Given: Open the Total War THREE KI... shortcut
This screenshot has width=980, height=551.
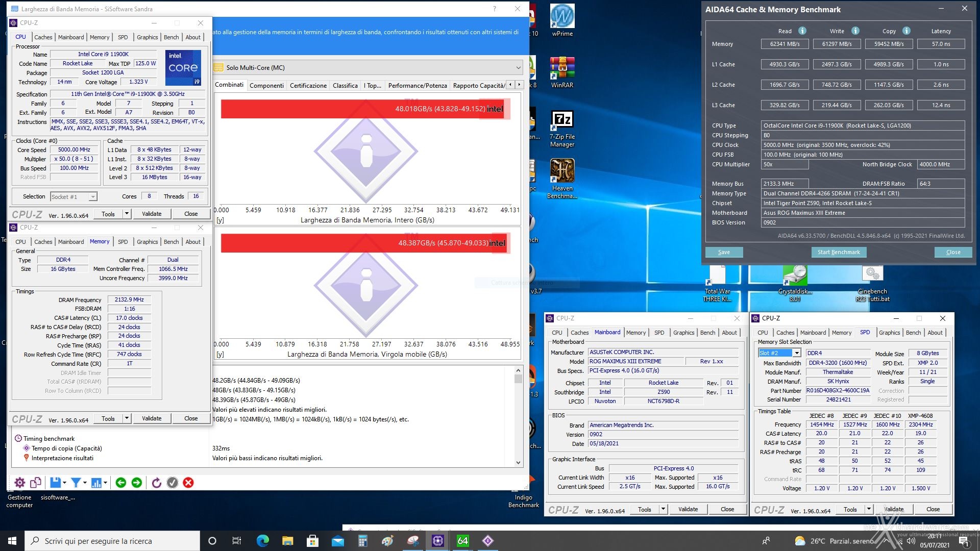Looking at the screenshot, I should [717, 284].
